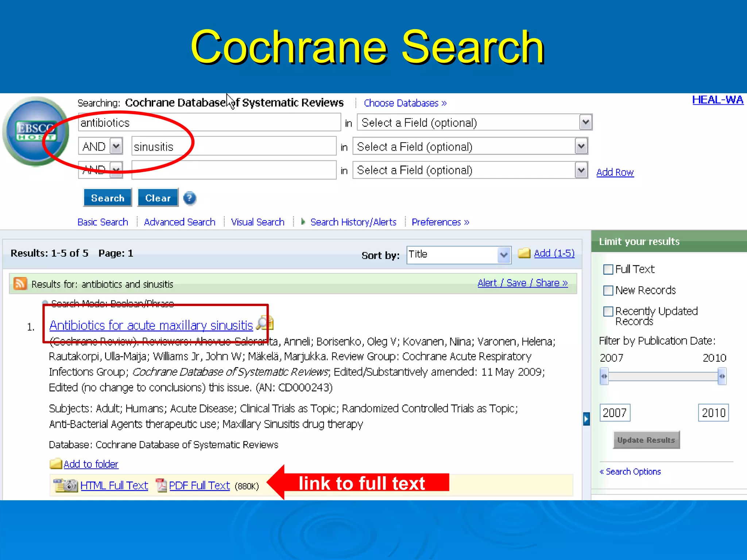
Task: Expand the Search History/Alerts arrow
Action: (x=303, y=221)
